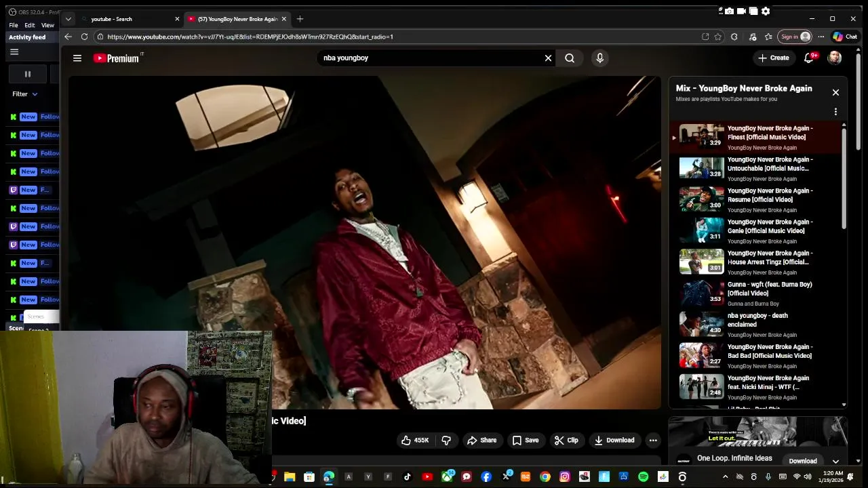868x488 pixels.
Task: Open the overlay screenshot camera tool
Action: (x=729, y=11)
